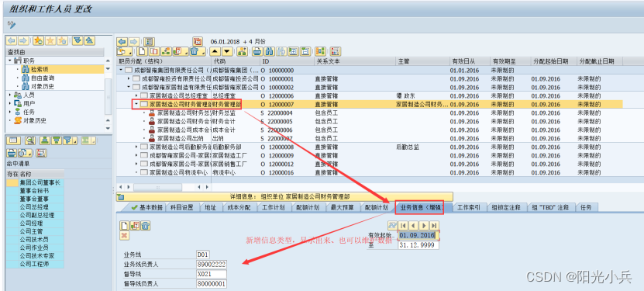Click the last record navigation button
This screenshot has width=644, height=291.
pyautogui.click(x=434, y=225)
